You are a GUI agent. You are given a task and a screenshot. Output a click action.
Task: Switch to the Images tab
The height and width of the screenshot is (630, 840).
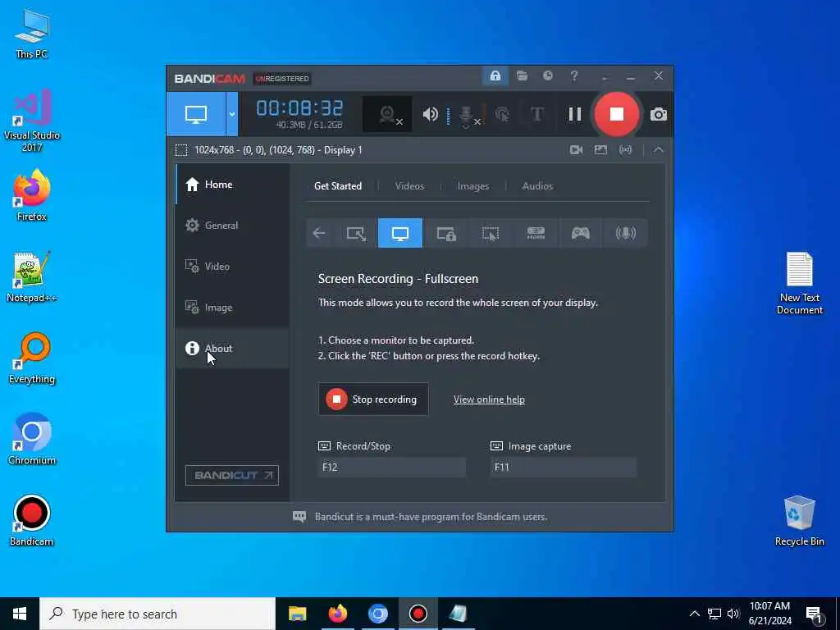pyautogui.click(x=473, y=186)
